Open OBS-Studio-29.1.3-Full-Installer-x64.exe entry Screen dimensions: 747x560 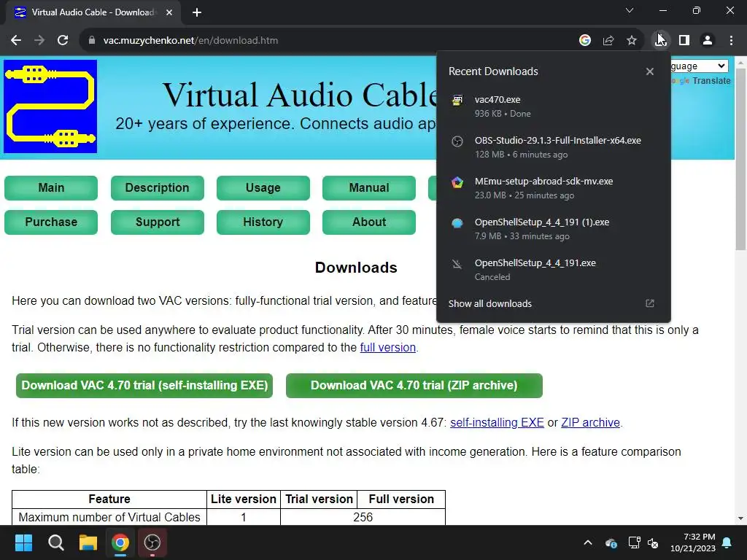pos(554,147)
